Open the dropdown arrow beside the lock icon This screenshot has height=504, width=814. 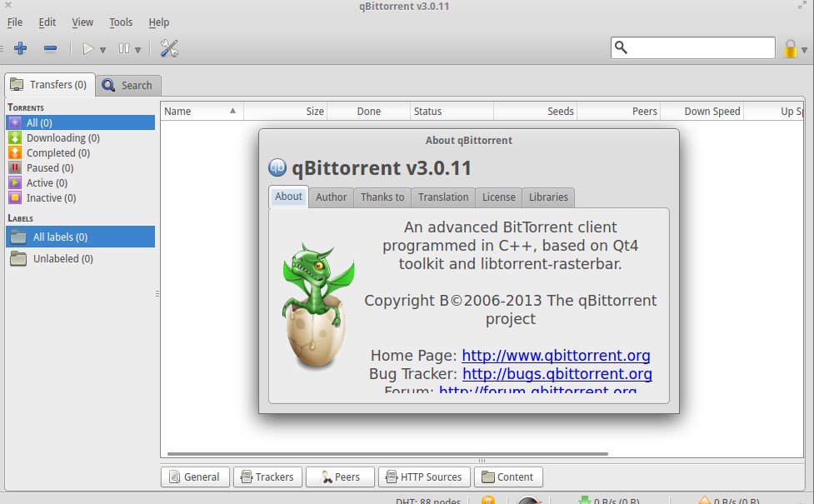click(804, 50)
